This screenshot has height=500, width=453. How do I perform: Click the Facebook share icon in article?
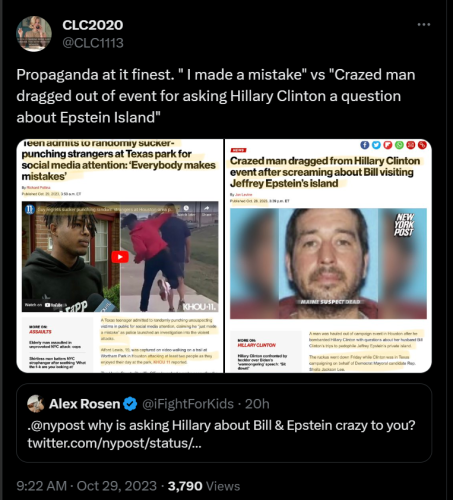(x=365, y=145)
